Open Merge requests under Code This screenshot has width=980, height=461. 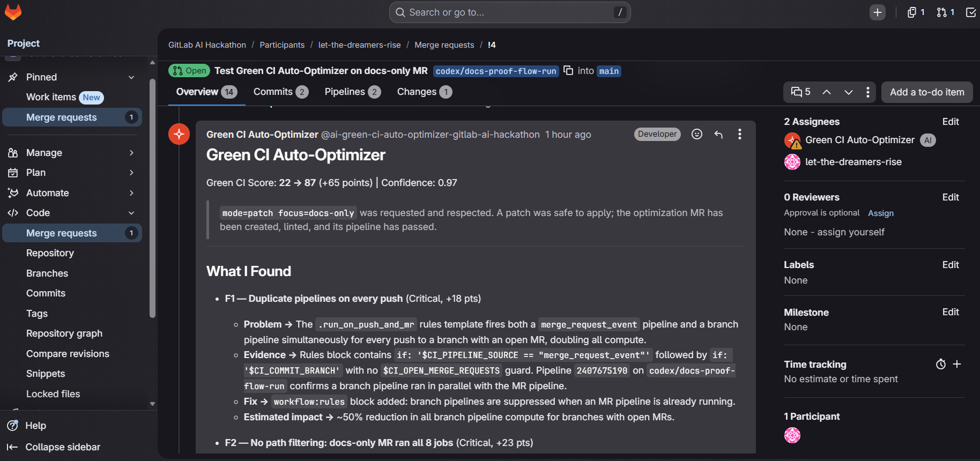(x=72, y=233)
